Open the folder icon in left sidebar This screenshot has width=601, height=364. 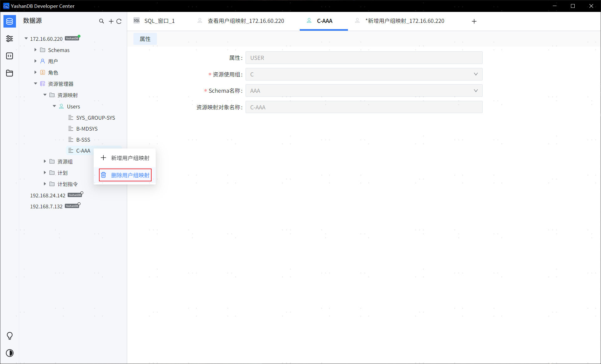point(10,73)
